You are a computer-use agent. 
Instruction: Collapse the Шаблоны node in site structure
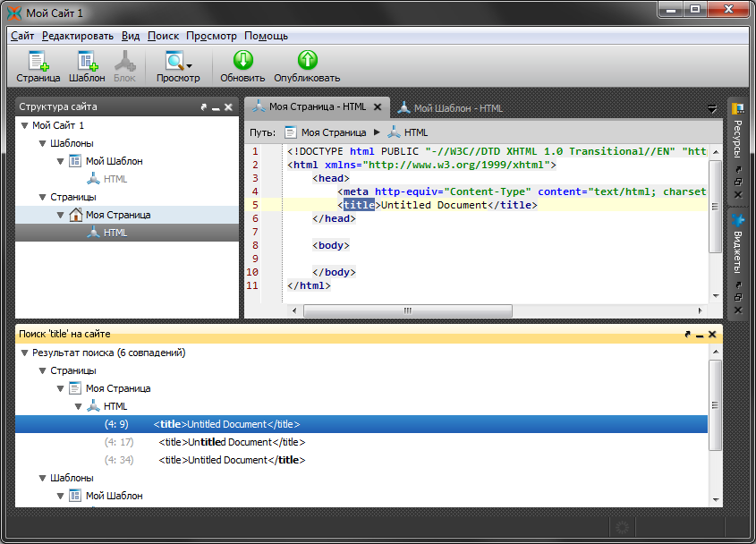(x=41, y=143)
